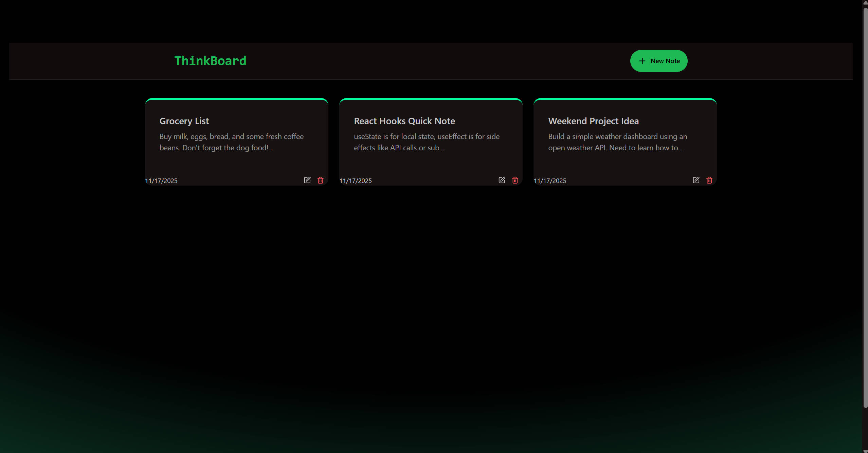This screenshot has width=868, height=453.
Task: Edit the Grocery List note
Action: (x=307, y=180)
